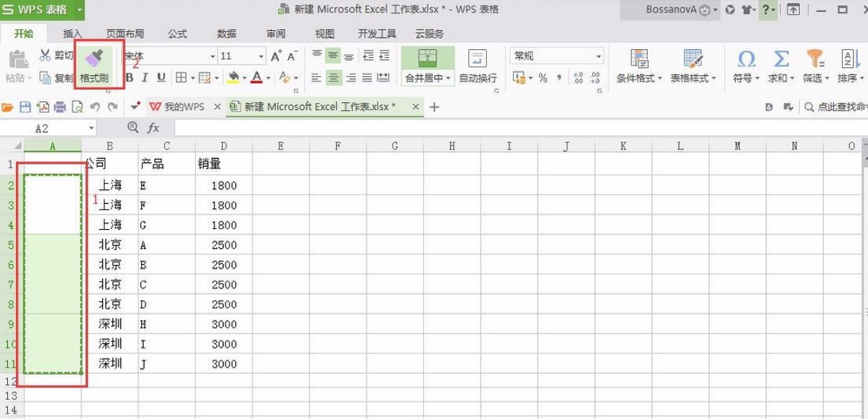This screenshot has width=868, height=419.
Task: Click the decrease decimal places icon
Action: 595,78
